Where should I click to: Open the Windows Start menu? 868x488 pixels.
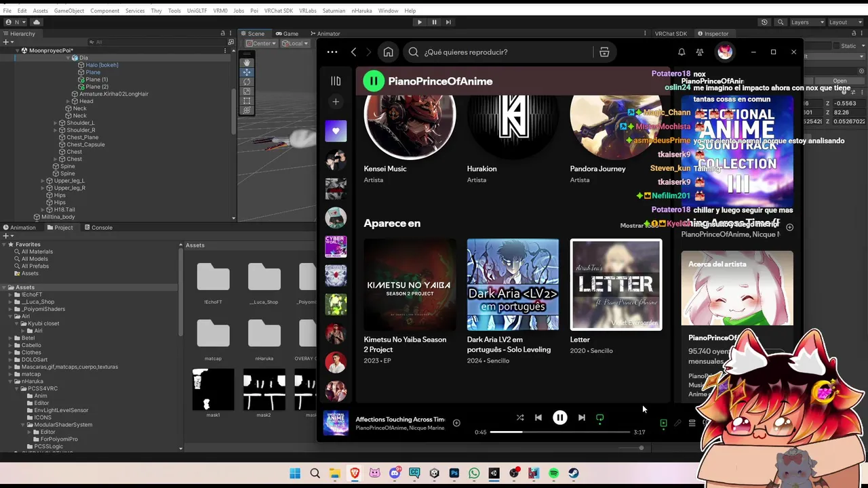(295, 473)
